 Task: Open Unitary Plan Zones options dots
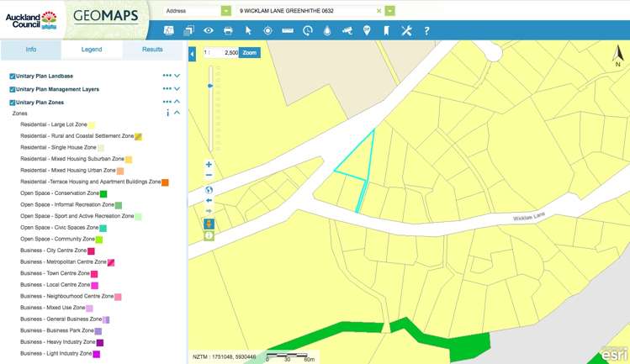click(167, 102)
